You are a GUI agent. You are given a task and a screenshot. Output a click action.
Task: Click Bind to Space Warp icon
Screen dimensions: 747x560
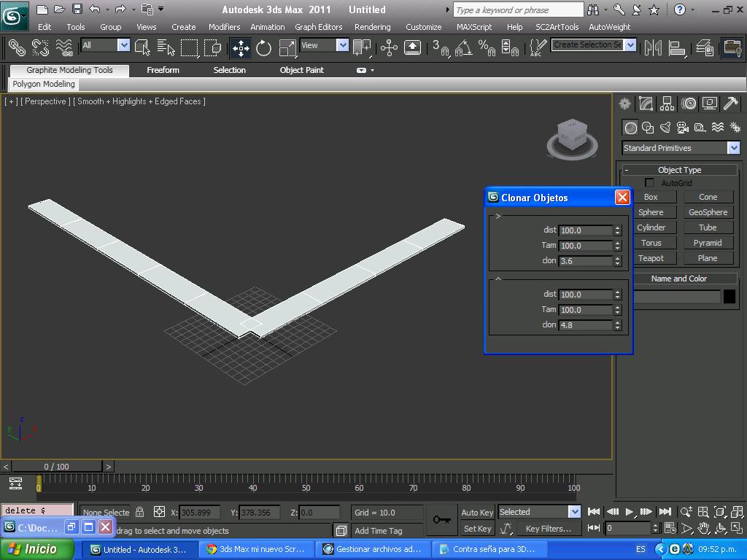[64, 47]
